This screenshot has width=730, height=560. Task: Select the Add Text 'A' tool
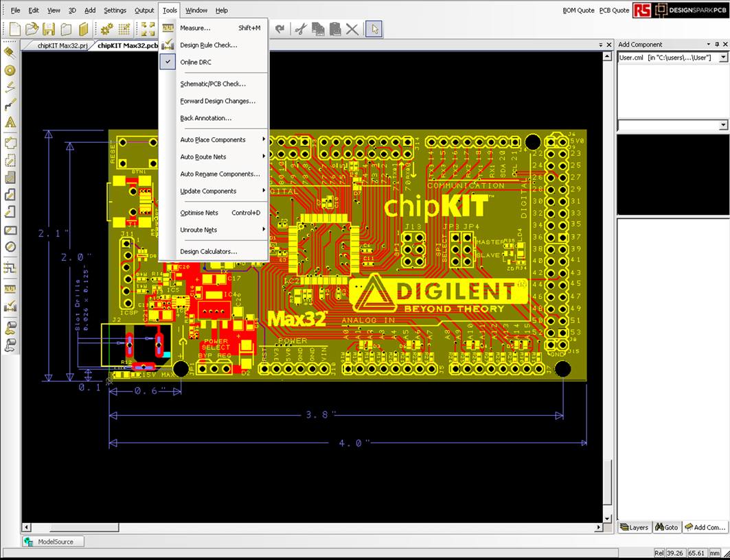pyautogui.click(x=10, y=122)
